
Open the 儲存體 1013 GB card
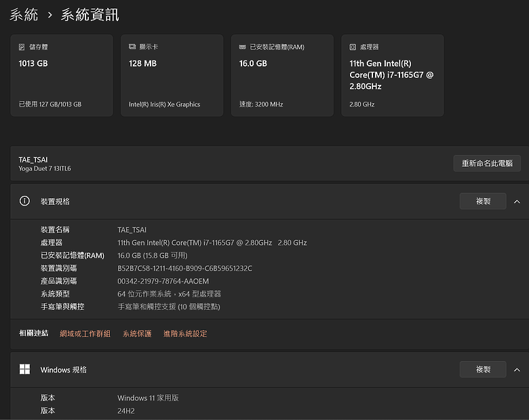(62, 75)
